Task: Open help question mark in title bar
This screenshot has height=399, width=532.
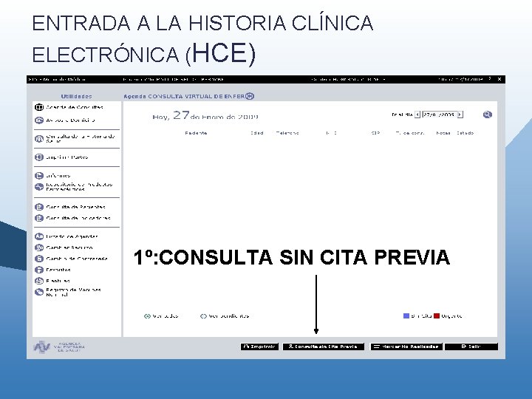Action: 490,79
